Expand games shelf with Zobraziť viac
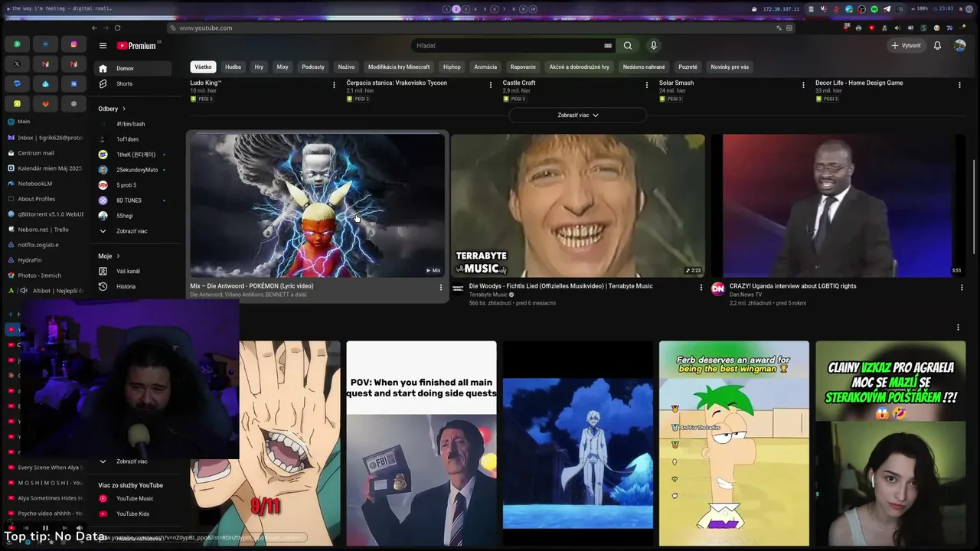The width and height of the screenshot is (980, 551). tap(578, 115)
